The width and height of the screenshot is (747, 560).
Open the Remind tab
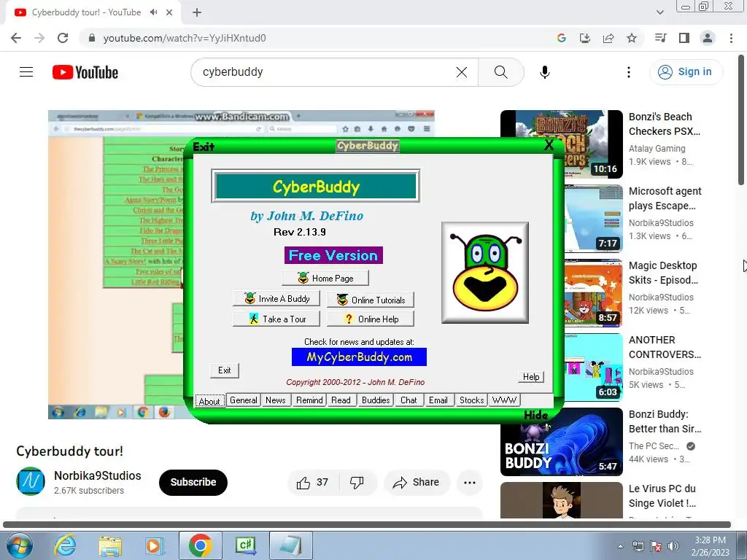309,400
